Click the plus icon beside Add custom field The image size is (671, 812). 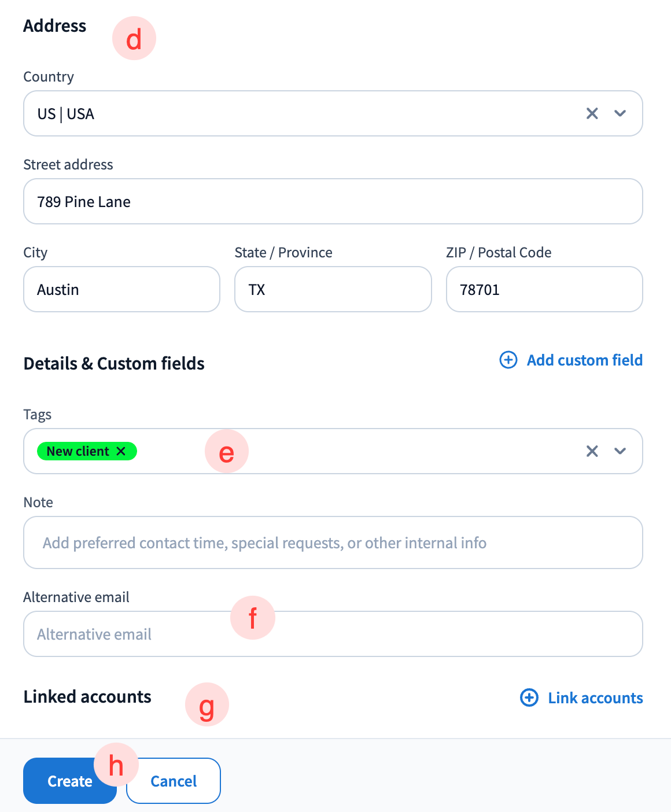click(x=508, y=360)
